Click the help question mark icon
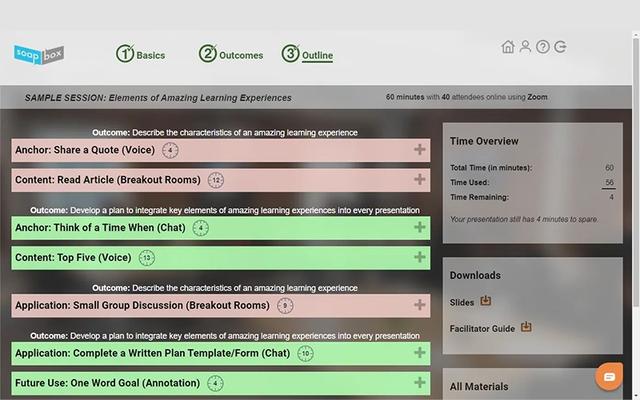 (x=542, y=47)
